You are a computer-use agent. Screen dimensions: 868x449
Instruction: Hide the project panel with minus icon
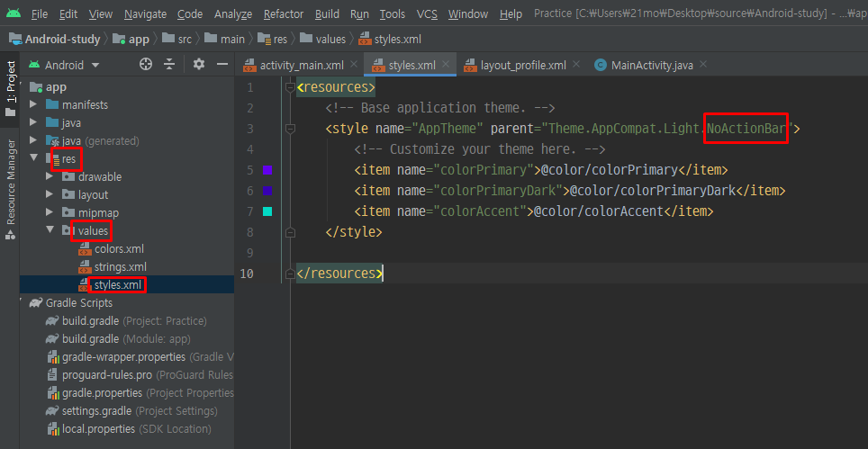[x=222, y=65]
